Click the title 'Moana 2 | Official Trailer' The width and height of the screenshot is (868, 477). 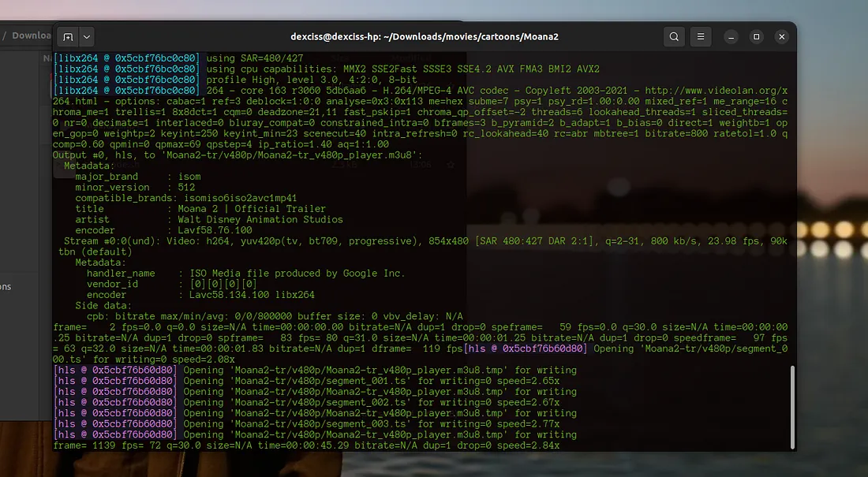coord(252,209)
